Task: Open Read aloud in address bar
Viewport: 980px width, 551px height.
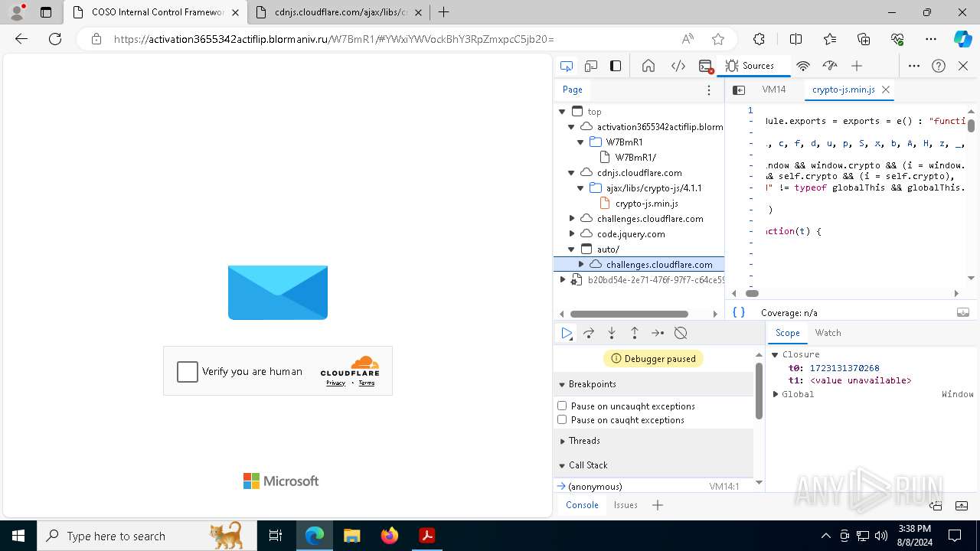Action: point(688,39)
